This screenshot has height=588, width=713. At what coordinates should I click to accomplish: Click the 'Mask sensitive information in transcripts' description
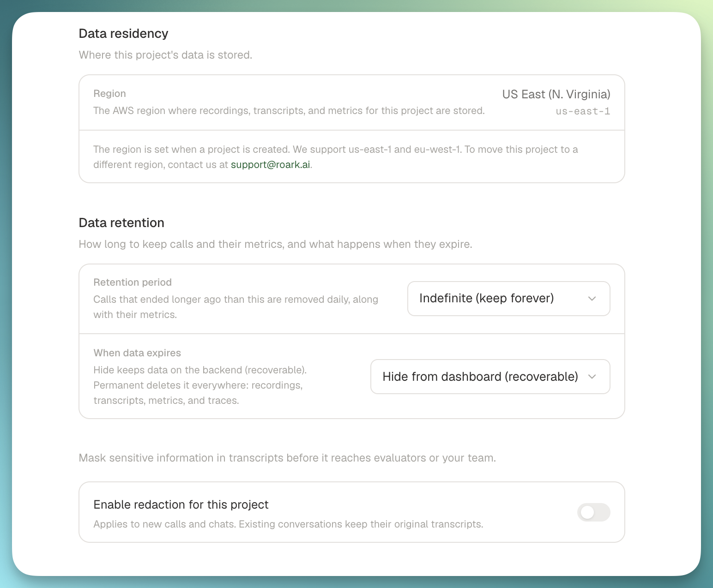pyautogui.click(x=287, y=458)
